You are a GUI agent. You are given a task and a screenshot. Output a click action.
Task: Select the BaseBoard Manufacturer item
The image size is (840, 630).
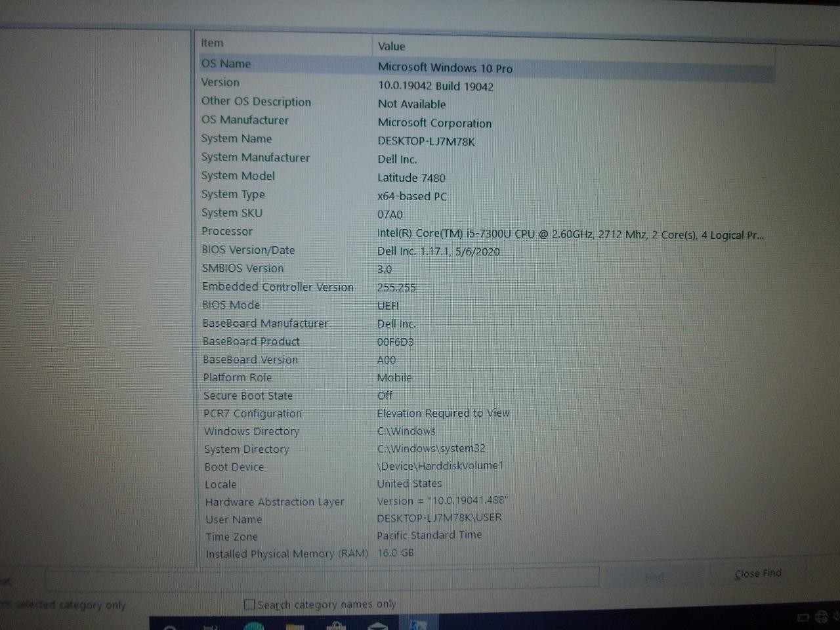click(x=265, y=324)
